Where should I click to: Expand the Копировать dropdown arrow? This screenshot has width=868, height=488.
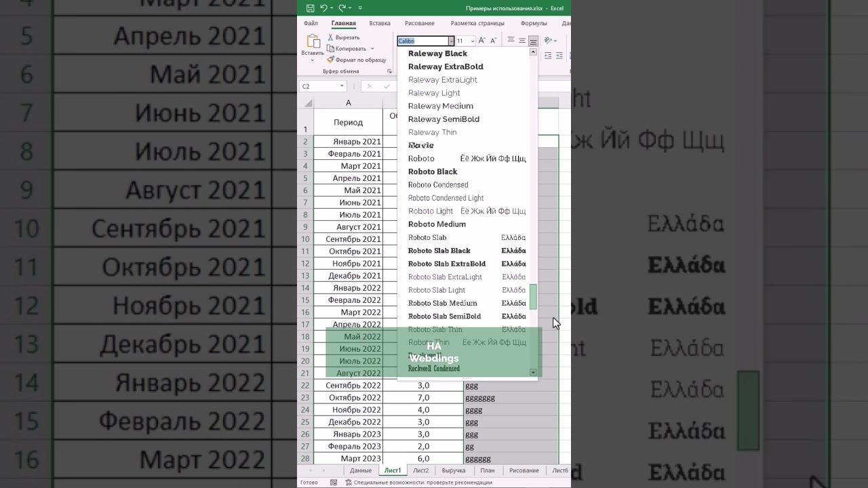point(372,49)
